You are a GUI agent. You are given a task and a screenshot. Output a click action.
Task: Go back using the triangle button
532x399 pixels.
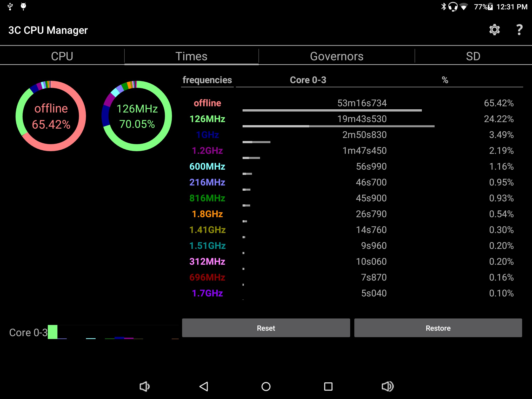point(204,387)
